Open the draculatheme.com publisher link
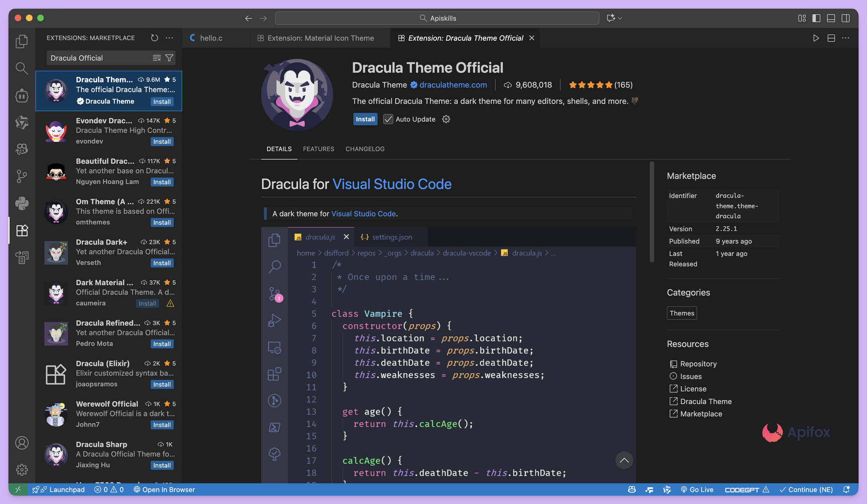Viewport: 867px width, 504px height. click(x=453, y=85)
